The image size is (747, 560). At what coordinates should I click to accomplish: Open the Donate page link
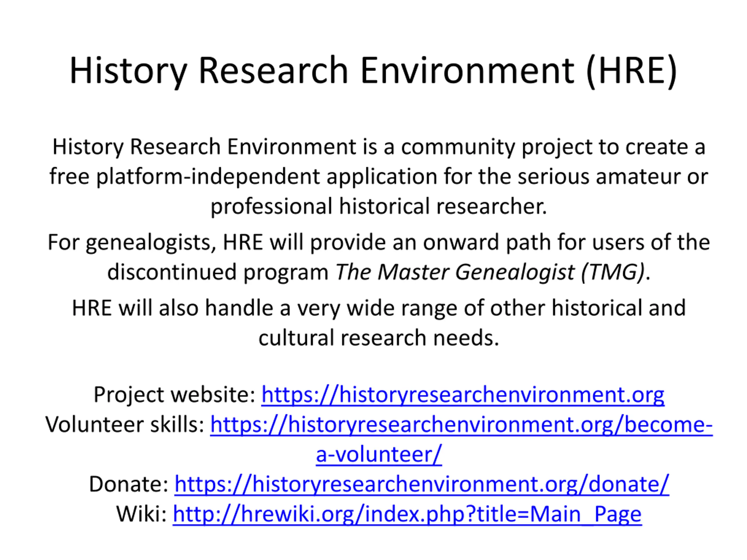pos(422,484)
